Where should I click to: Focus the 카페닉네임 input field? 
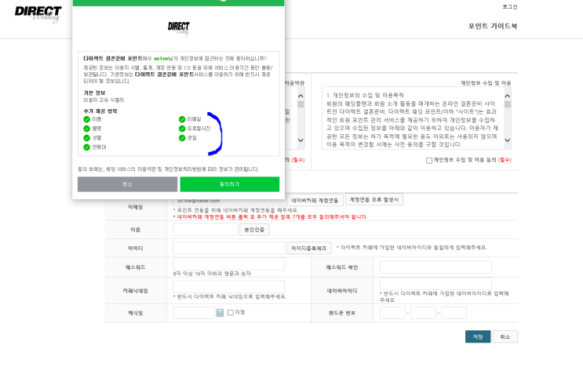point(228,286)
